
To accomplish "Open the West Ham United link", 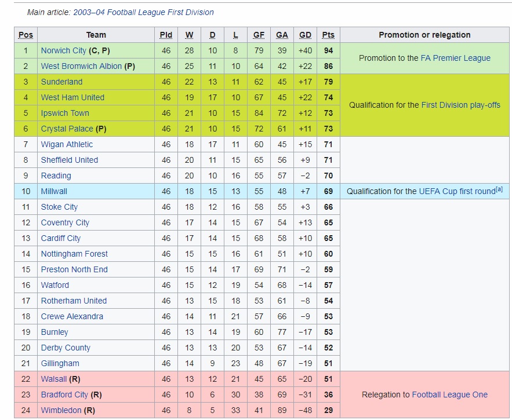I will pyautogui.click(x=72, y=97).
